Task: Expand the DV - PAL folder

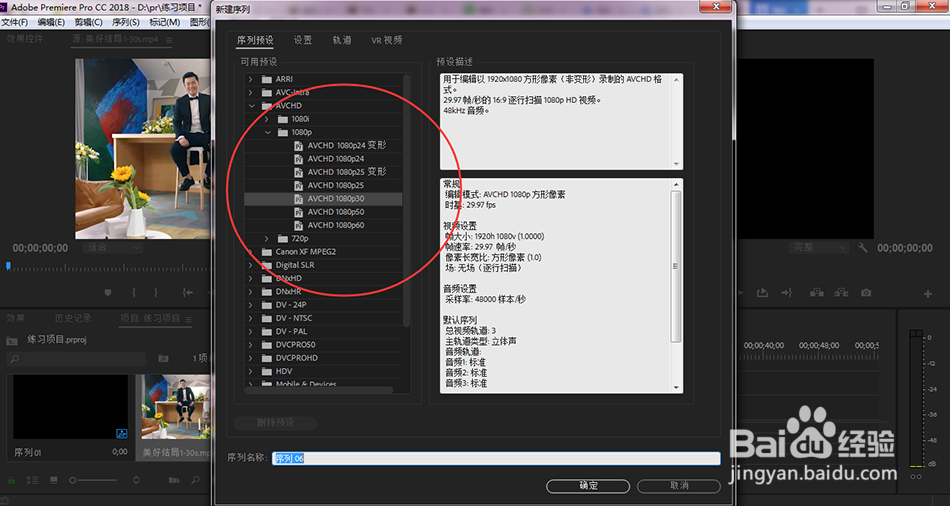Action: [x=251, y=331]
